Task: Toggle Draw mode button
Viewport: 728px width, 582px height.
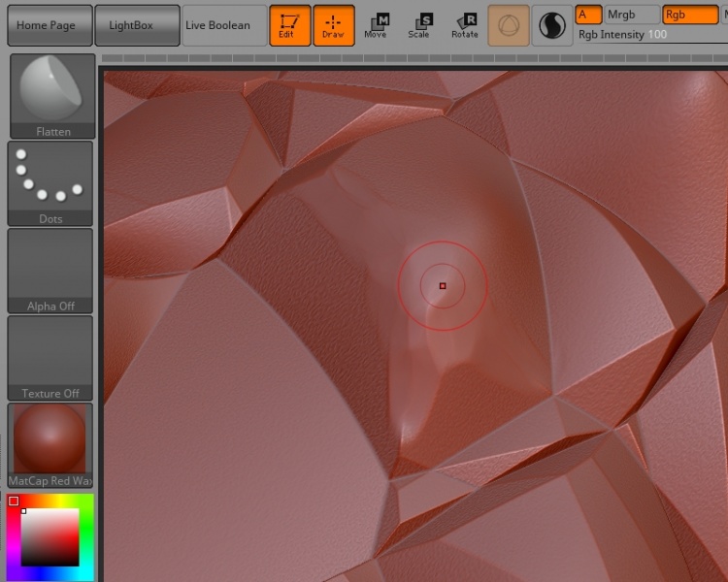Action: point(334,25)
